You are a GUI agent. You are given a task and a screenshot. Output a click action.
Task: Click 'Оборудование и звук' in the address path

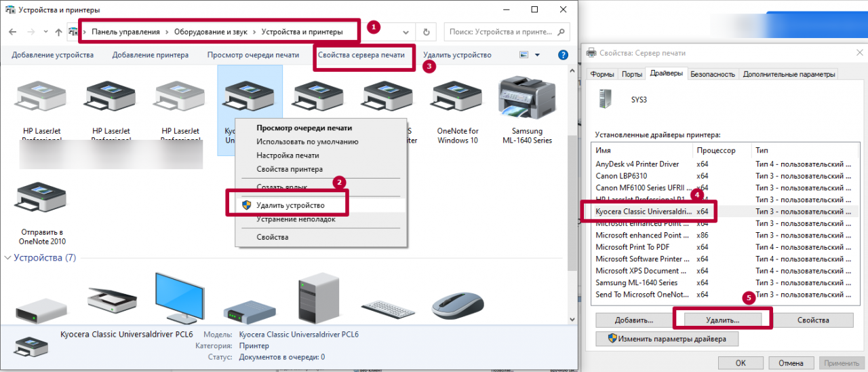[212, 32]
